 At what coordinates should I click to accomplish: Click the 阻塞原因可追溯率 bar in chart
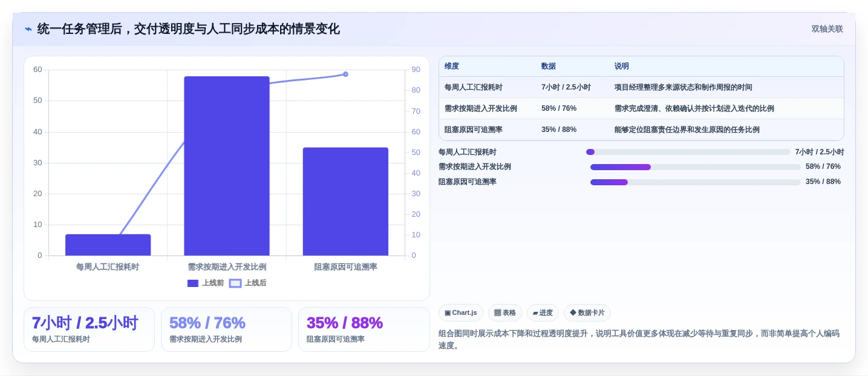345,202
